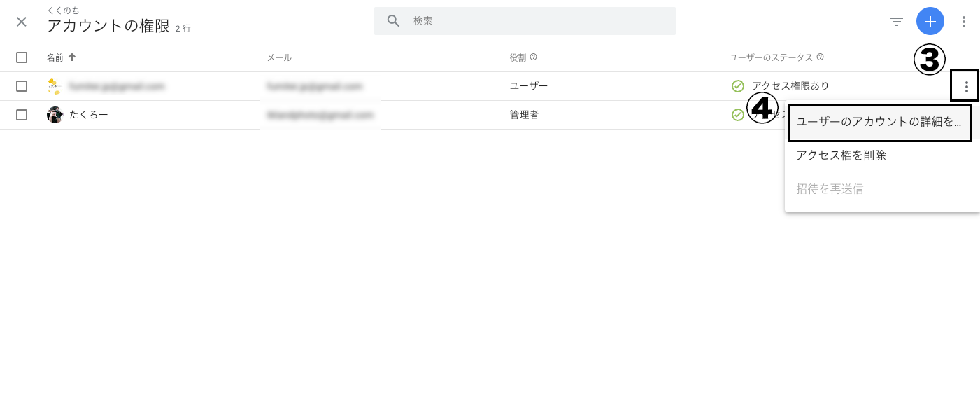Click the たくろー profile avatar

click(55, 115)
